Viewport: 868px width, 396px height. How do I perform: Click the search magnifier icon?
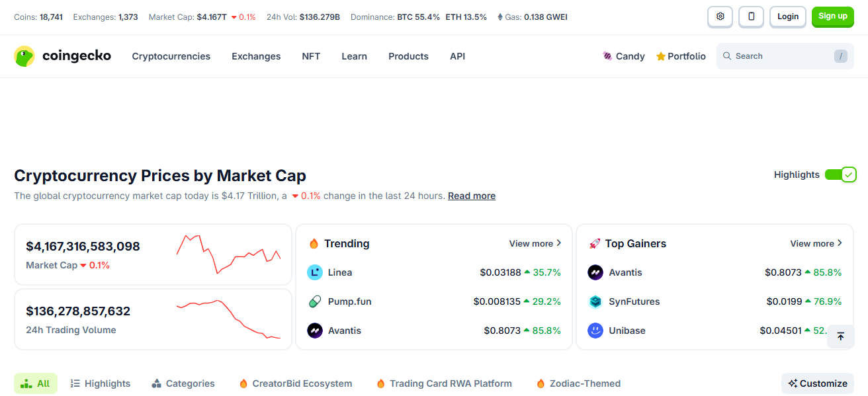(x=727, y=56)
